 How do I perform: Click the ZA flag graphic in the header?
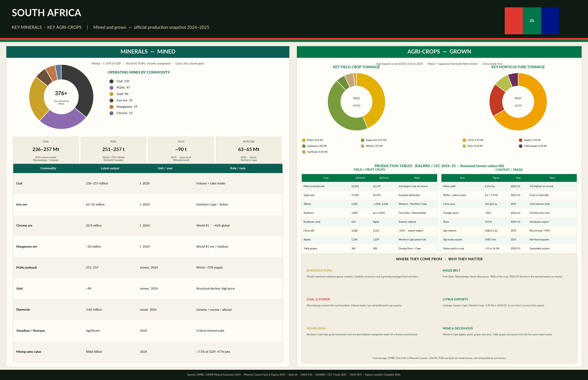tap(532, 21)
